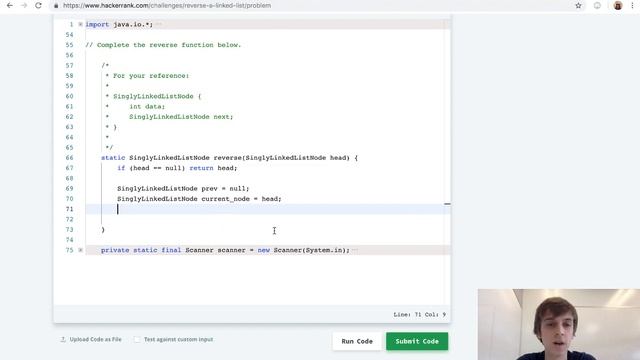Click line number 71 in the gutter
The height and width of the screenshot is (360, 640).
point(69,209)
